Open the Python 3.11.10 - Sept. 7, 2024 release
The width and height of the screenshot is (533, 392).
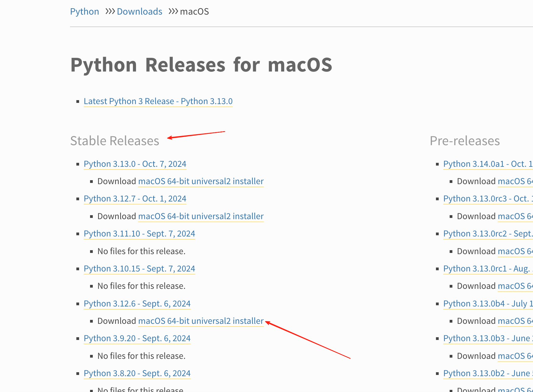tap(140, 233)
